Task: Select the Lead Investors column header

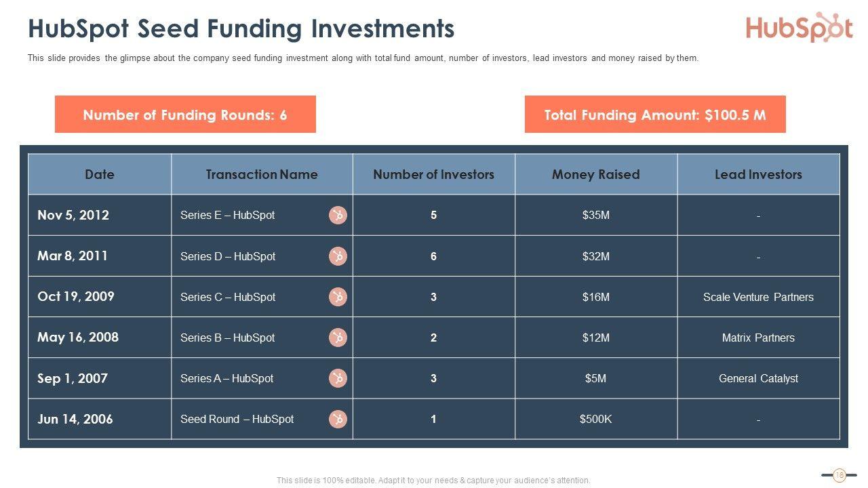Action: click(758, 174)
